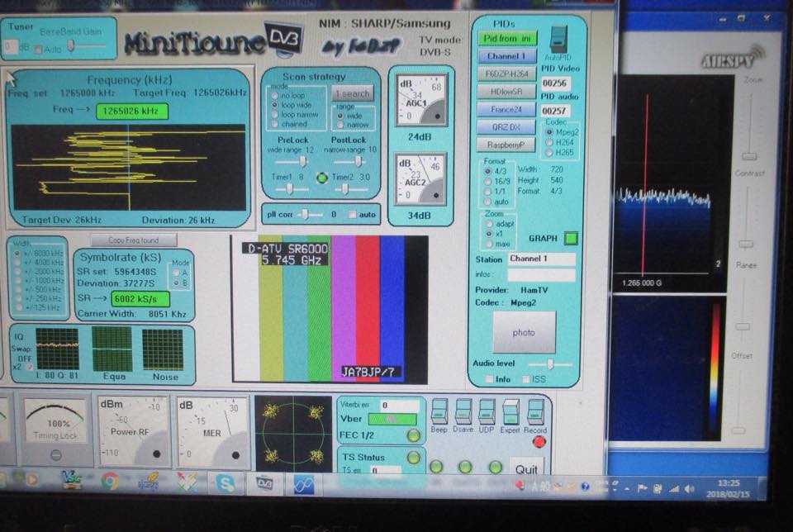This screenshot has width=793, height=532.
Task: Click the green frequency value field
Action: (x=131, y=112)
